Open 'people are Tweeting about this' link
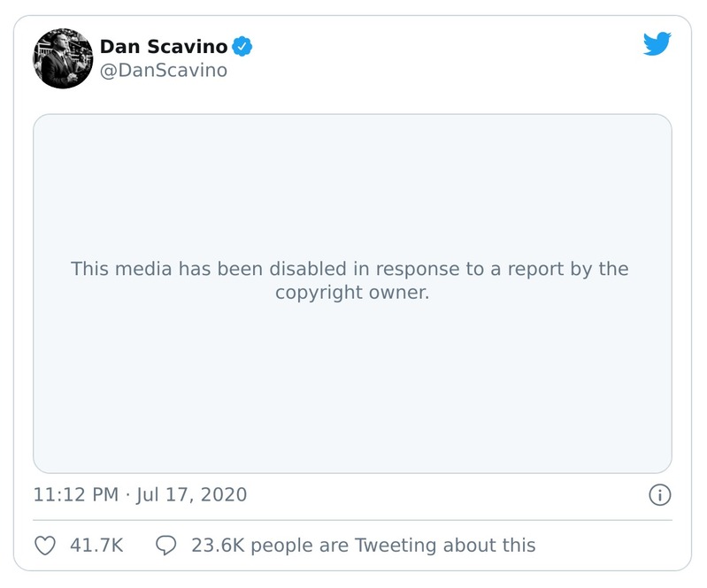 click(390, 545)
